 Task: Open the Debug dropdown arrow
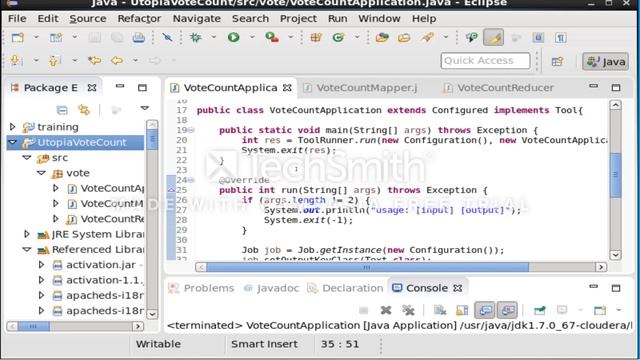pyautogui.click(x=213, y=38)
